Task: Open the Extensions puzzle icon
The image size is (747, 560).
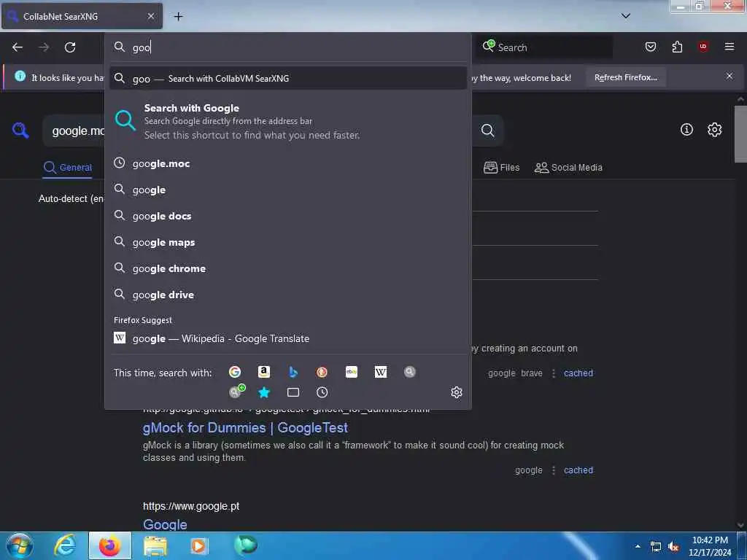Action: click(x=677, y=47)
